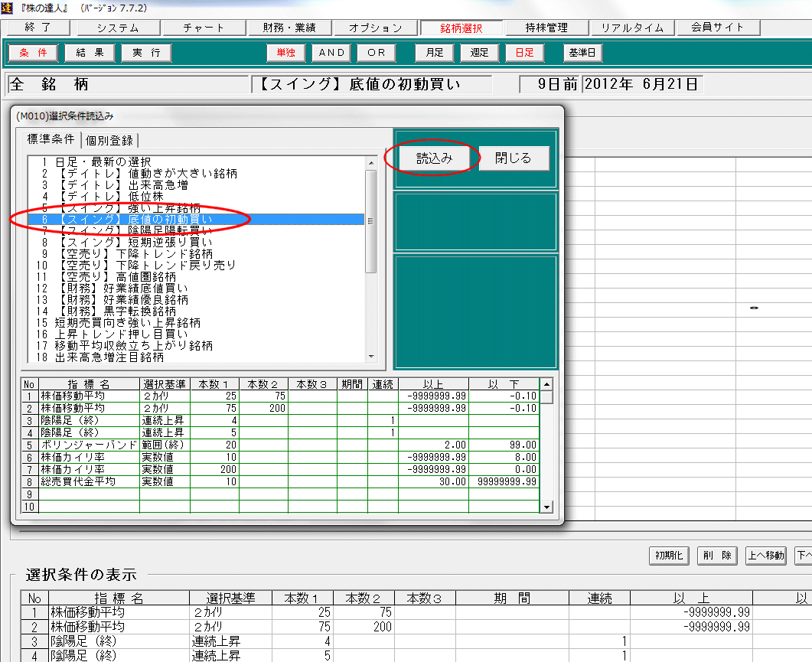Image resolution: width=812 pixels, height=662 pixels.
Task: Open the オプション menu
Action: coord(376,28)
